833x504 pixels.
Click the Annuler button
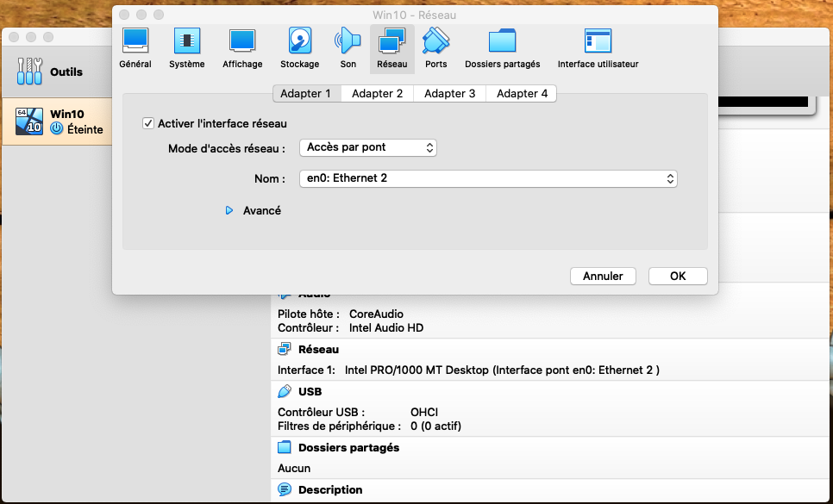[x=603, y=276]
